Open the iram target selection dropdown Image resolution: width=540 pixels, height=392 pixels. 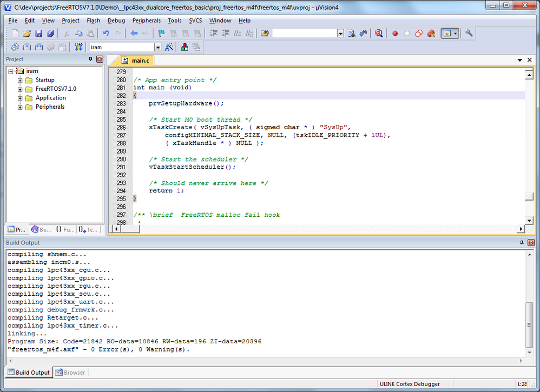point(157,47)
